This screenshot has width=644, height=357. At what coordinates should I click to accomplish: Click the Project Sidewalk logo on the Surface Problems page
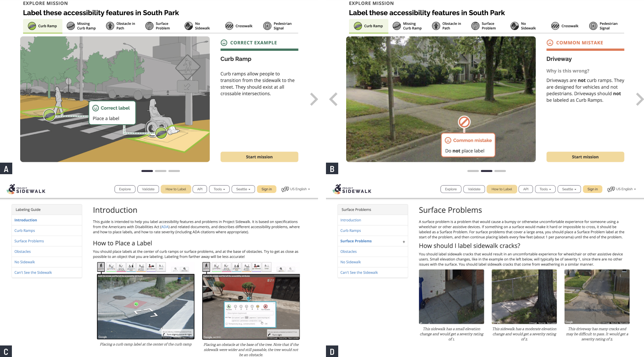[352, 189]
